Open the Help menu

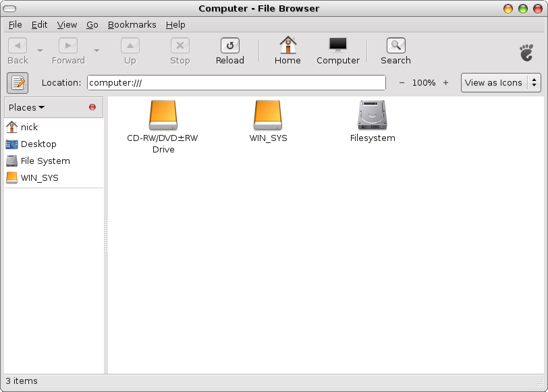point(175,25)
